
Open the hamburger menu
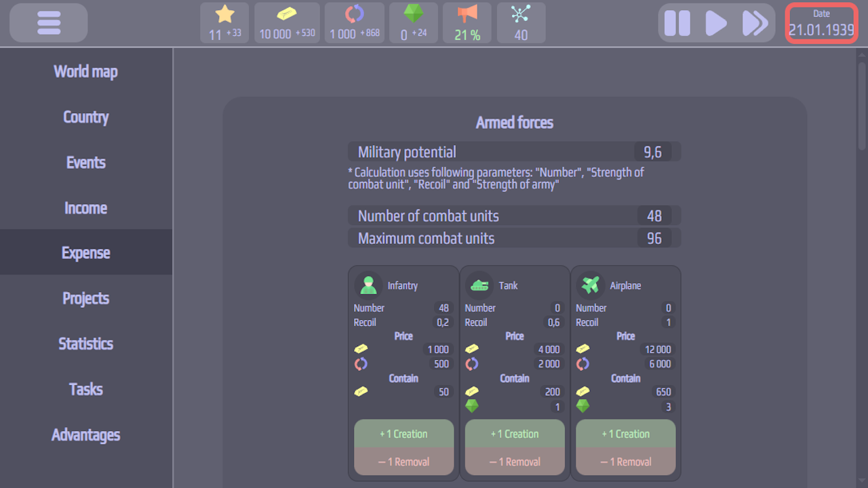pyautogui.click(x=47, y=22)
